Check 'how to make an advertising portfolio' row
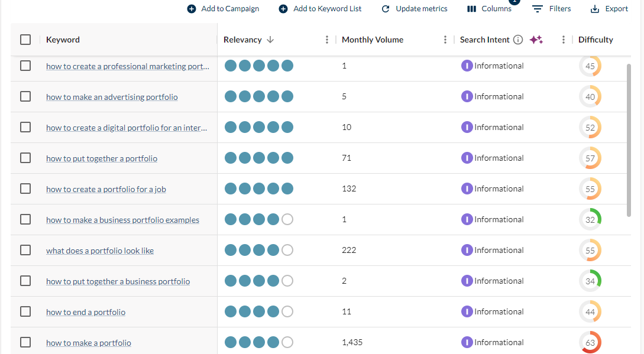The width and height of the screenshot is (644, 354). (25, 96)
